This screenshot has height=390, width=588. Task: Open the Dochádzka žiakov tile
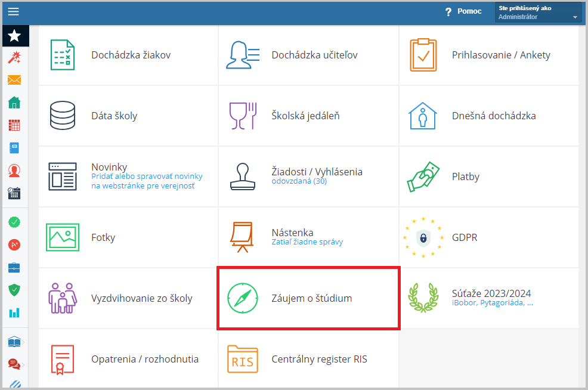tap(128, 55)
